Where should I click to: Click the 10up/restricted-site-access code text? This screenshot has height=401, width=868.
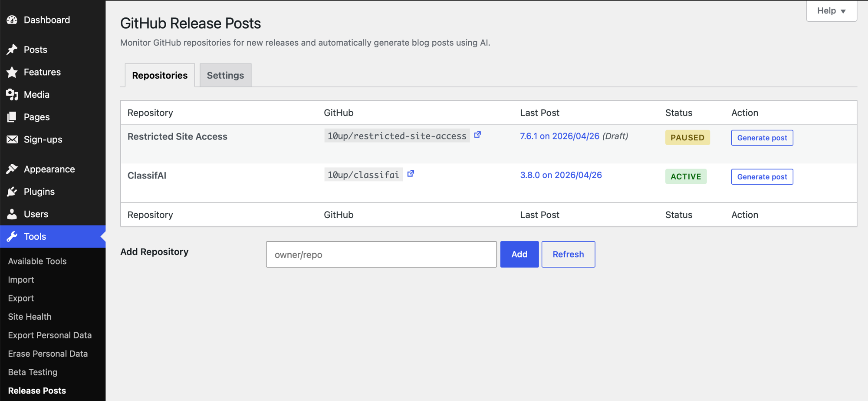pos(397,136)
